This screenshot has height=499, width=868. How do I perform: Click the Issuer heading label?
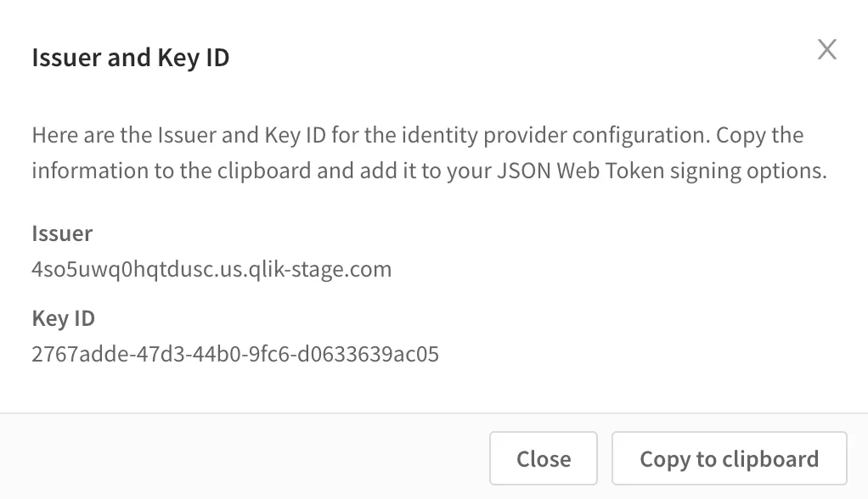pos(63,233)
